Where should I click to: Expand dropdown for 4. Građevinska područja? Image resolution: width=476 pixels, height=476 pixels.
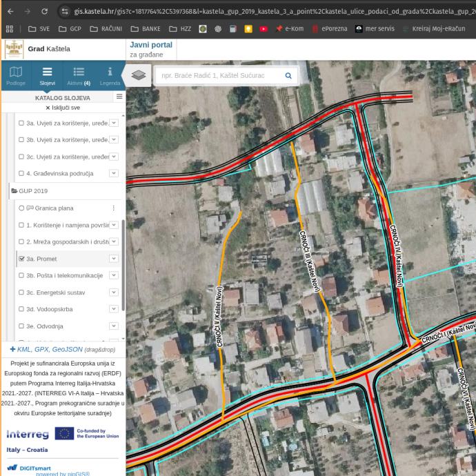pos(114,173)
